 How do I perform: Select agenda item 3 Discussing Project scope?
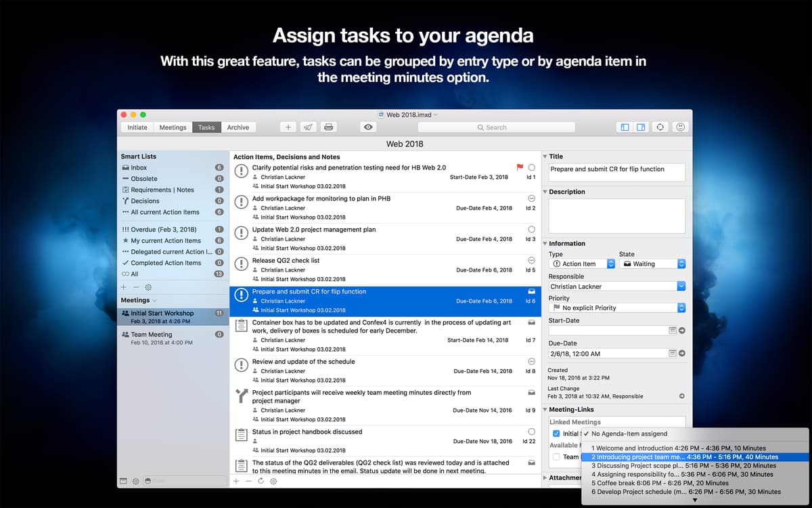[683, 466]
